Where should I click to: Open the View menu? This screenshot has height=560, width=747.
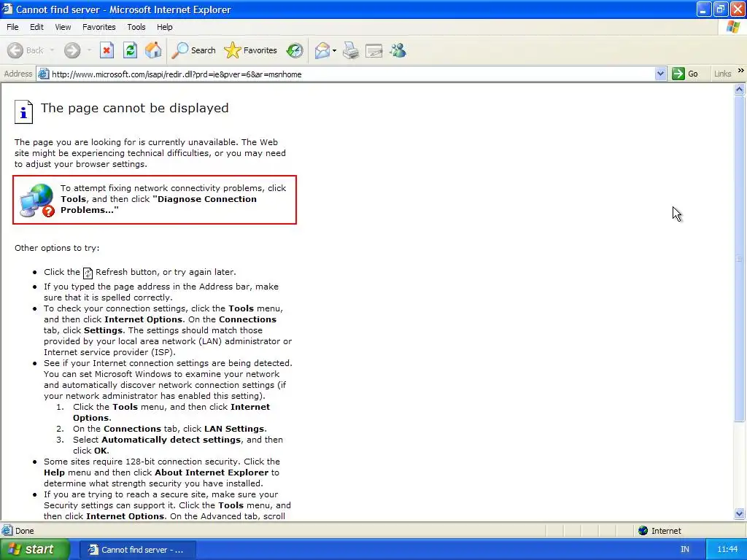pyautogui.click(x=63, y=27)
